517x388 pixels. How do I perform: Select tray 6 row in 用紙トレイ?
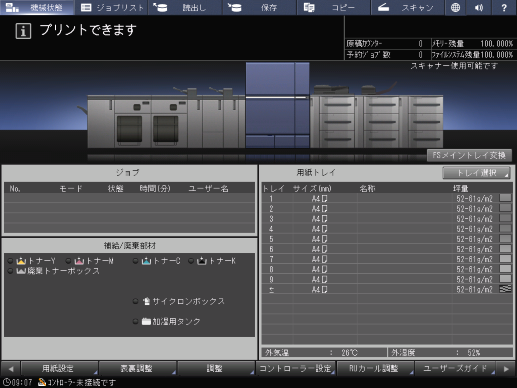(x=387, y=249)
